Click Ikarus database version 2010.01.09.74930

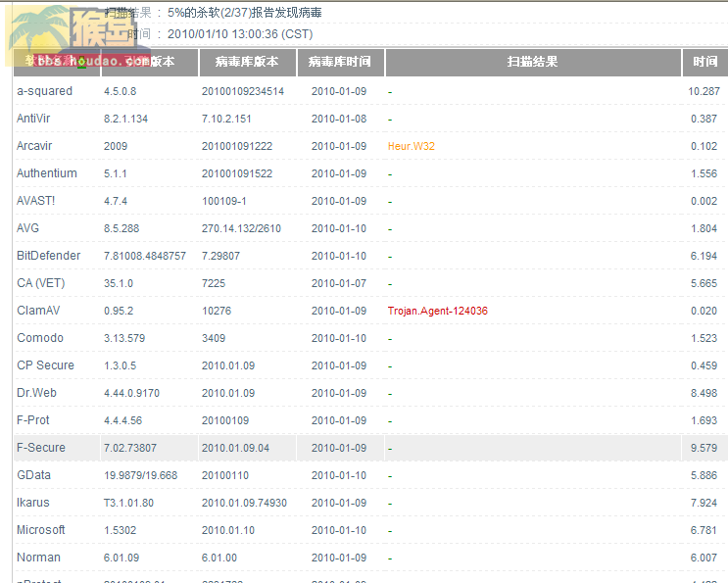(244, 503)
